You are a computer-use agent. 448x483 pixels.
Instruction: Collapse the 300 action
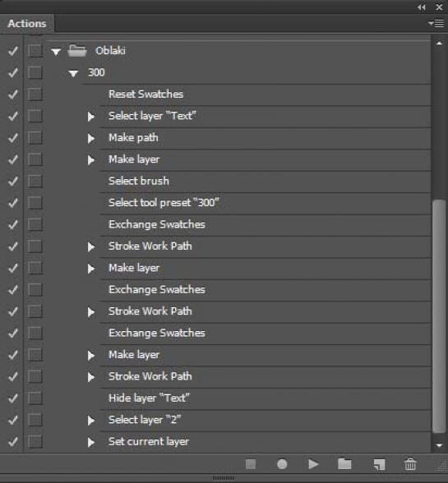73,73
